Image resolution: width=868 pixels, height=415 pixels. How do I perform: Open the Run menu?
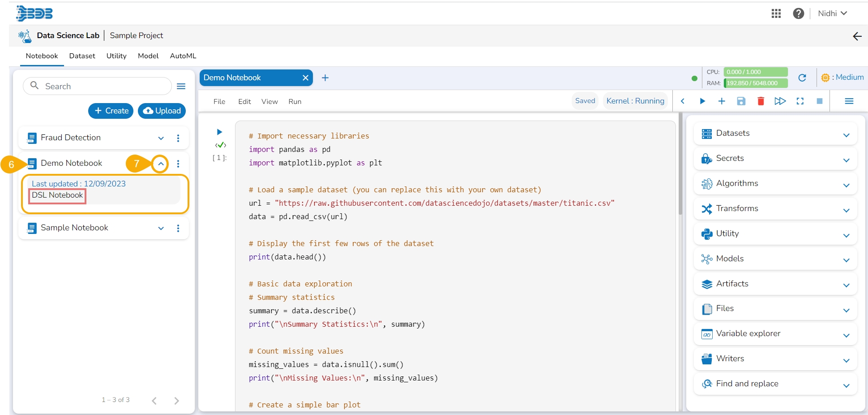(x=295, y=102)
